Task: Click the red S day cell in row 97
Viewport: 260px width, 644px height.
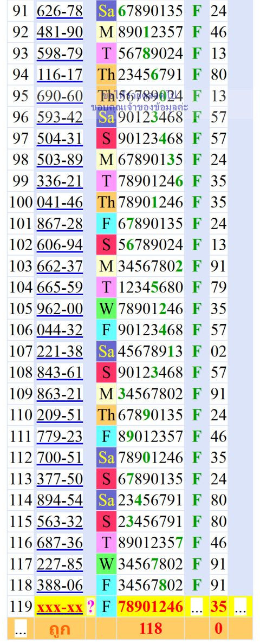Action: [x=106, y=139]
